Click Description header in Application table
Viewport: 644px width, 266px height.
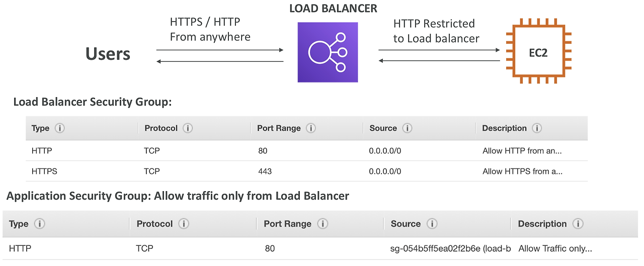point(542,224)
